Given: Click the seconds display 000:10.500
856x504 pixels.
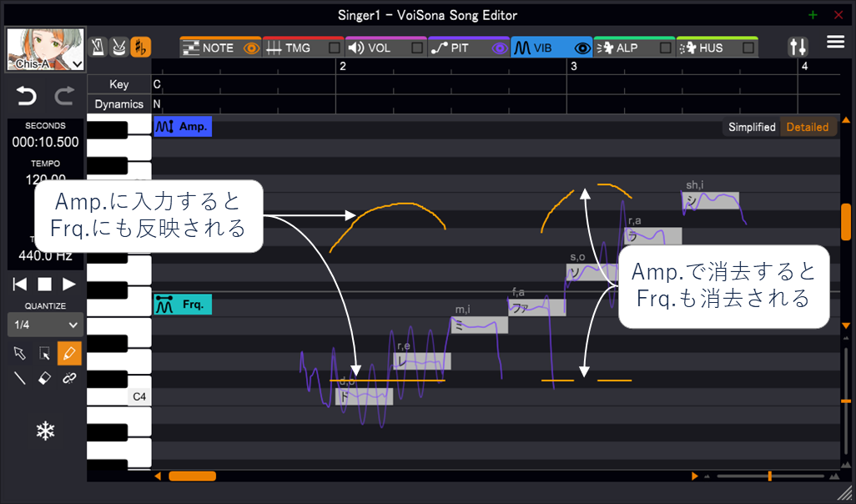Looking at the screenshot, I should coord(45,142).
